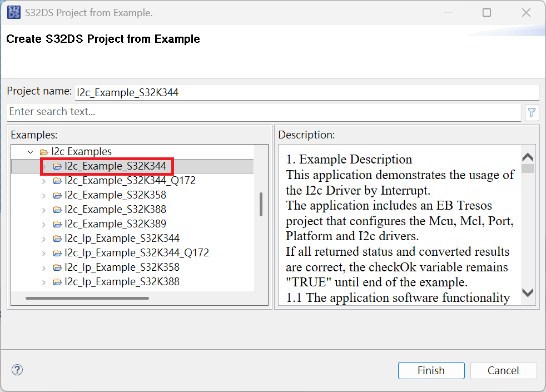The height and width of the screenshot is (392, 546).
Task: Click the '1. Example Description' heading text
Action: click(349, 160)
